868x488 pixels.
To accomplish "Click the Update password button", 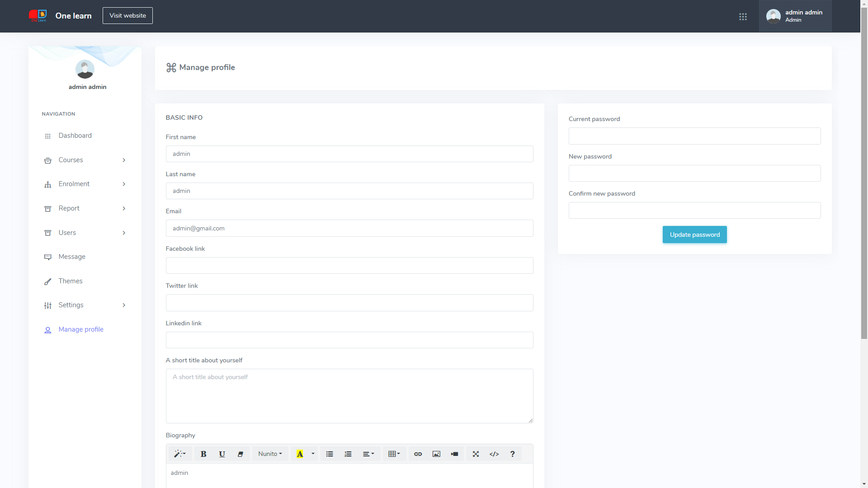I will (x=694, y=235).
